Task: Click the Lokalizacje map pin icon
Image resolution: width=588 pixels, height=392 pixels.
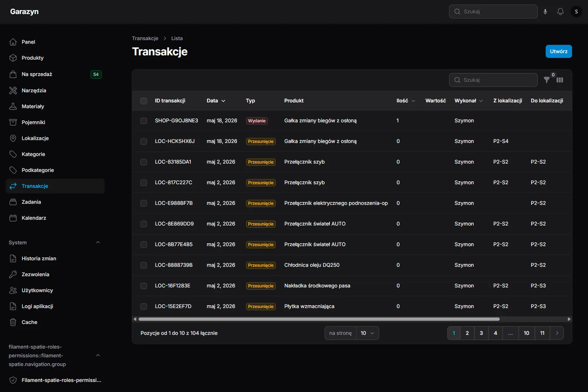Action: pyautogui.click(x=13, y=138)
